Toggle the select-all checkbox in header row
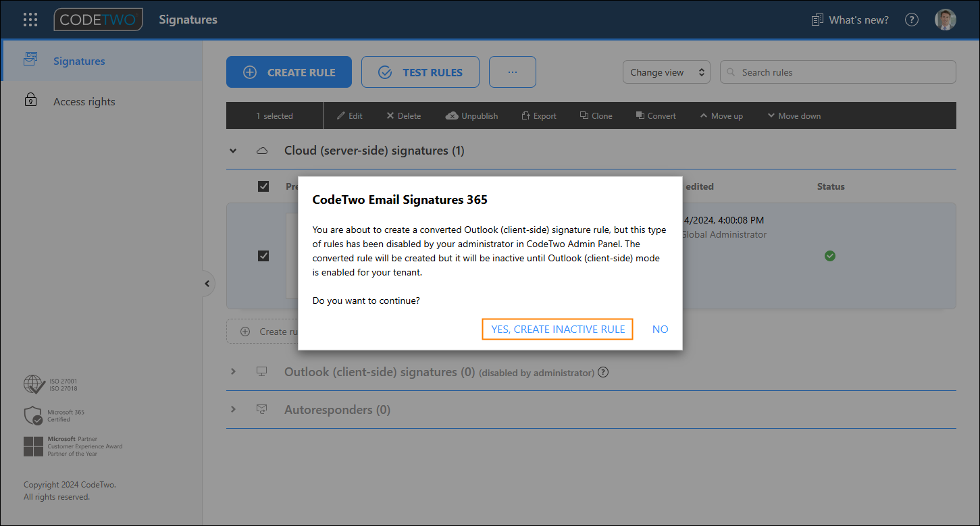This screenshot has width=980, height=526. click(263, 186)
